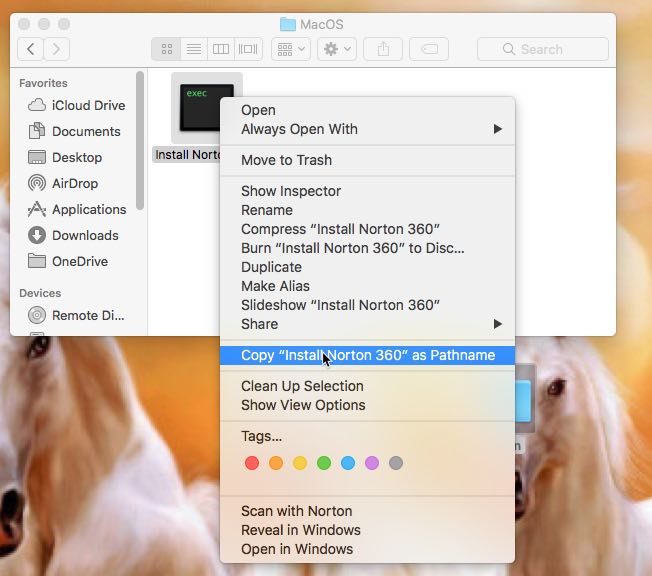Choose Open in Windows
Screen dimensions: 652x576
point(367,549)
